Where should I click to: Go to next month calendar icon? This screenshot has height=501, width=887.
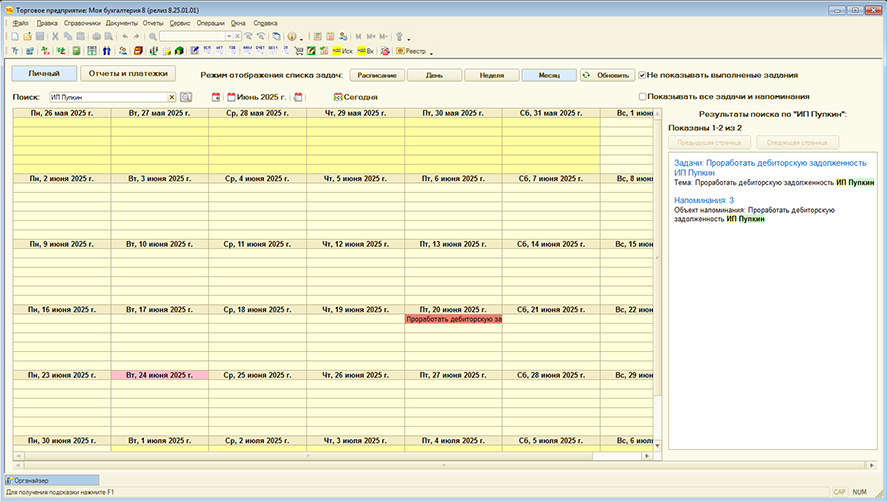coord(298,97)
